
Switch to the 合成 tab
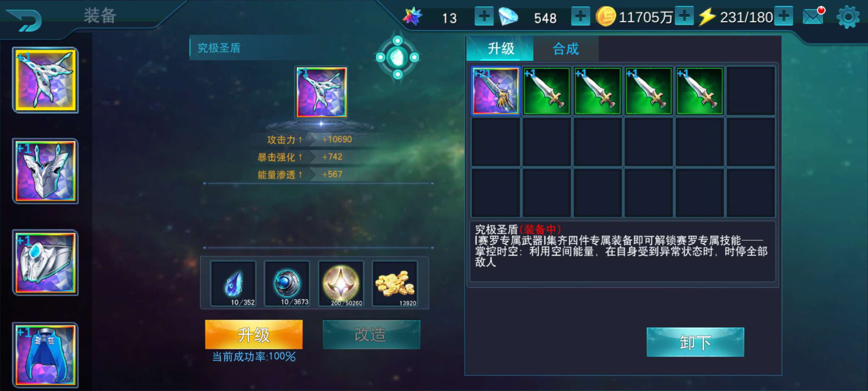tap(566, 49)
